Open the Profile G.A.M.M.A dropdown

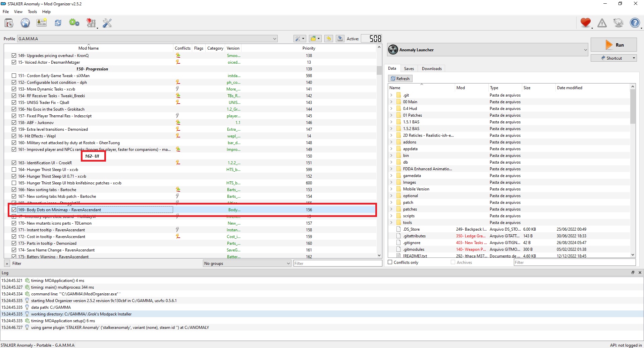[148, 39]
